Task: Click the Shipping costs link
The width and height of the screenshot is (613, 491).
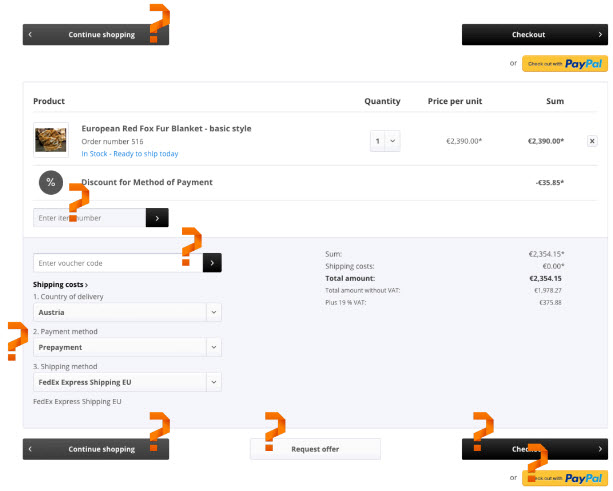Action: (x=60, y=285)
